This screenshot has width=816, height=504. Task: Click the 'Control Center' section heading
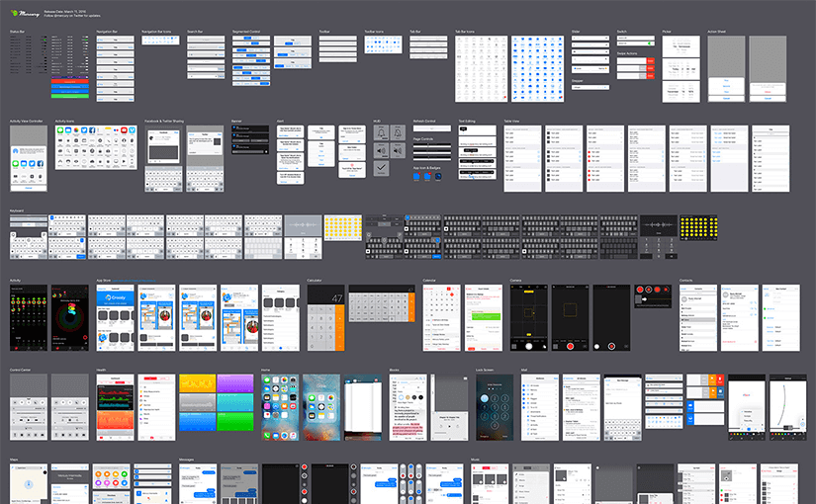[20, 370]
